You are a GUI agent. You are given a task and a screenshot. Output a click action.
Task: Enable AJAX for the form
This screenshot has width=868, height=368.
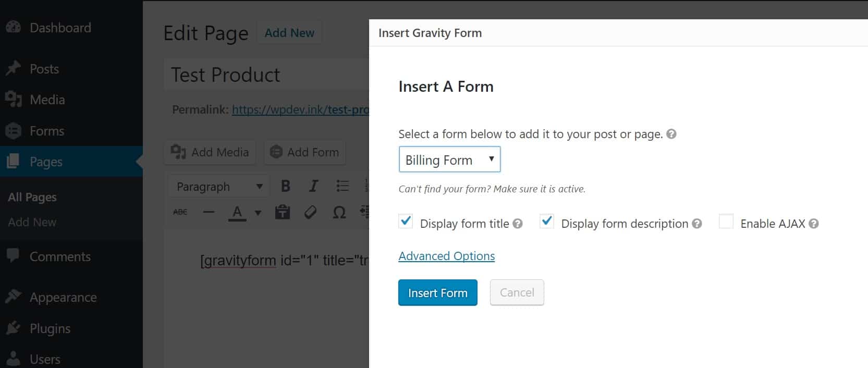click(726, 222)
